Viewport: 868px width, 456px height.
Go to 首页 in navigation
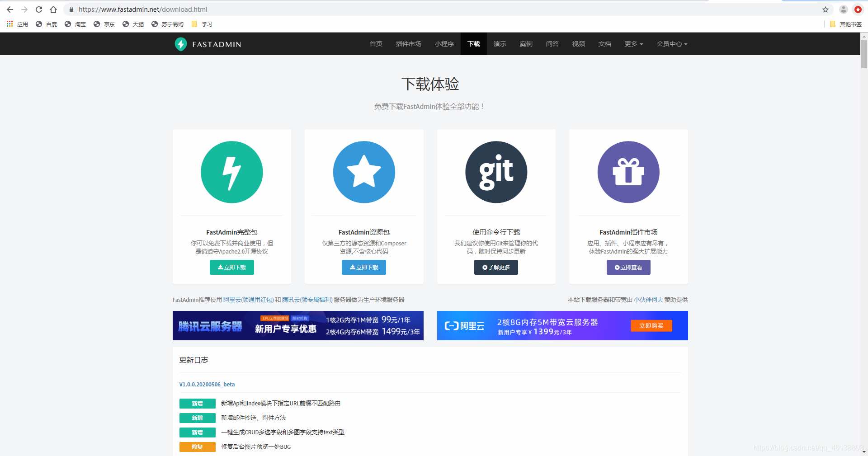[x=376, y=44]
